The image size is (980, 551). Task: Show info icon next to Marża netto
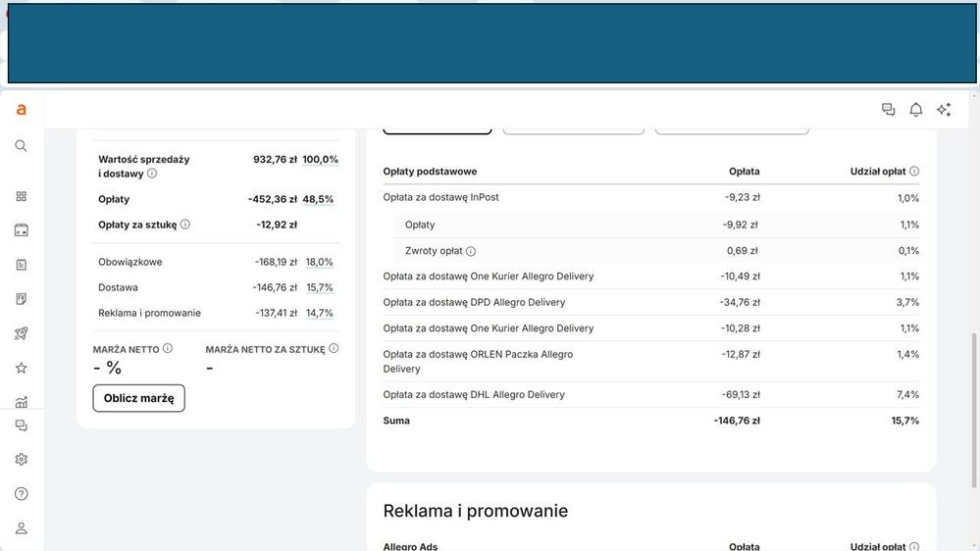click(x=168, y=349)
